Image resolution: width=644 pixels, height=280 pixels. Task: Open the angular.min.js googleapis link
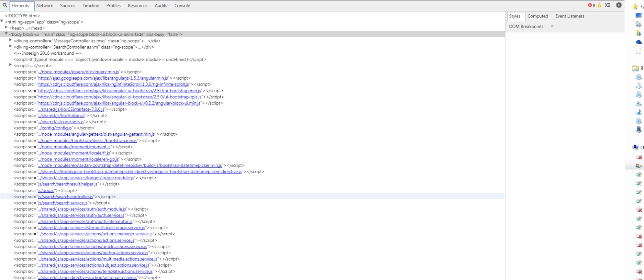(x=103, y=78)
